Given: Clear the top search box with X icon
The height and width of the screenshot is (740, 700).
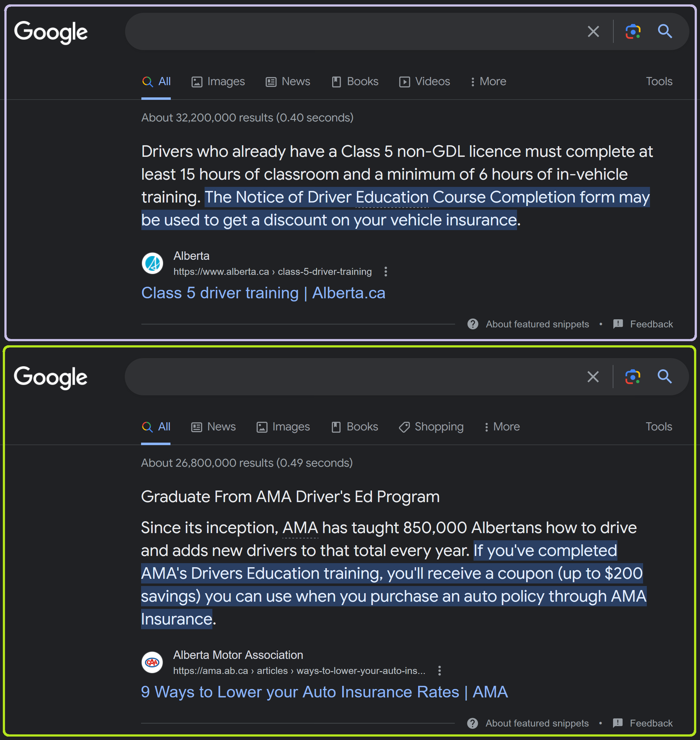Looking at the screenshot, I should 593,32.
